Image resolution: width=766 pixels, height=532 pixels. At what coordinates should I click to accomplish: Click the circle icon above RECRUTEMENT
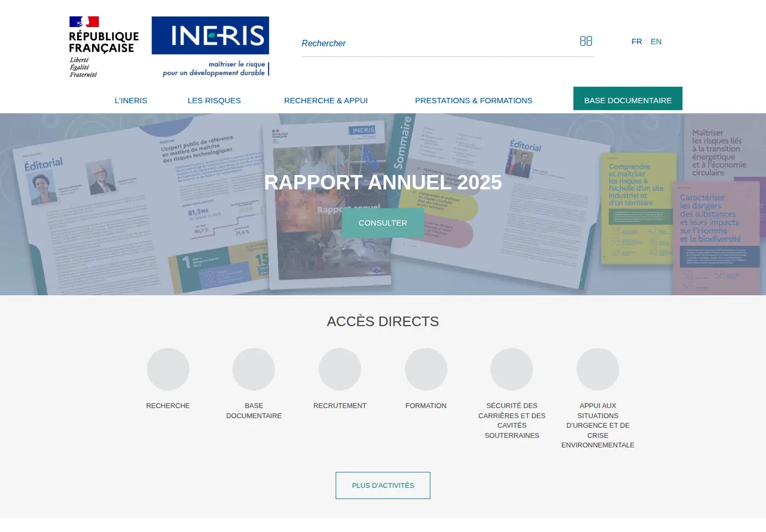click(340, 369)
